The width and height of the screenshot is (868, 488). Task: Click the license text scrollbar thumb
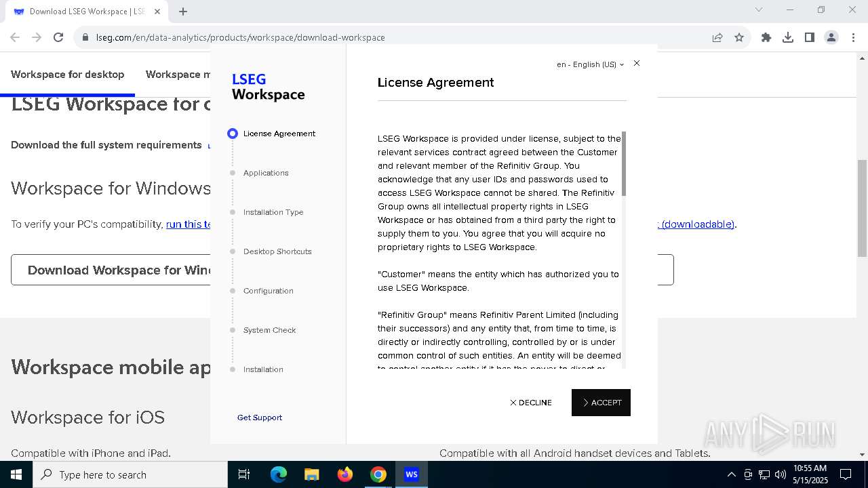[624, 163]
